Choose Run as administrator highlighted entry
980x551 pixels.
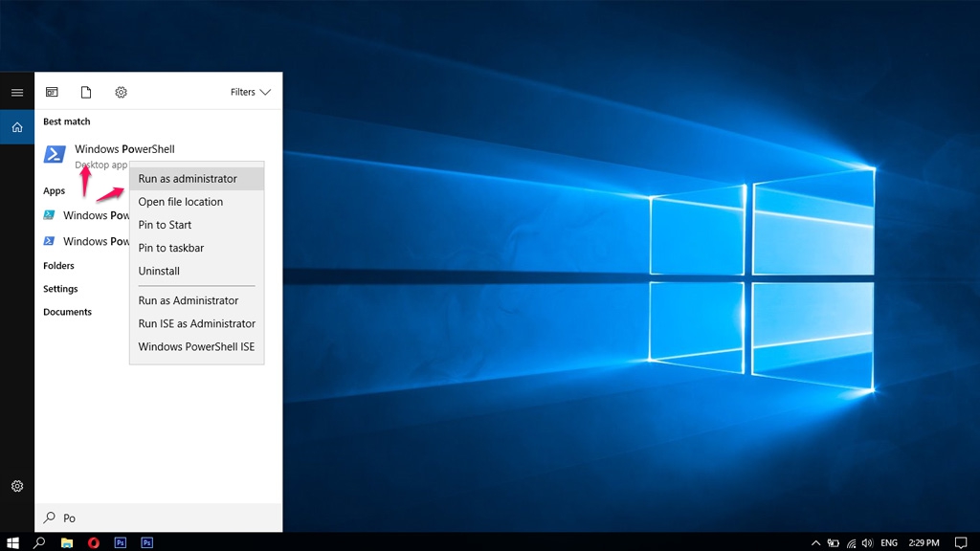[197, 179]
